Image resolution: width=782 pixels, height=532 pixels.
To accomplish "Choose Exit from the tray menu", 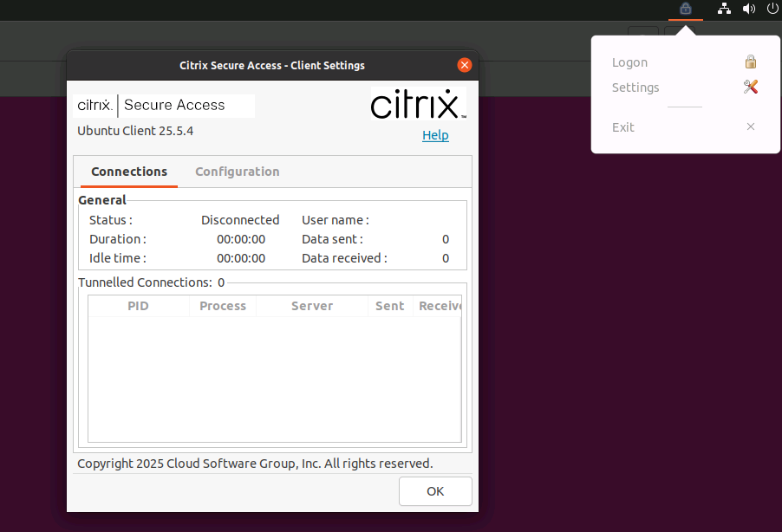I will (x=622, y=127).
